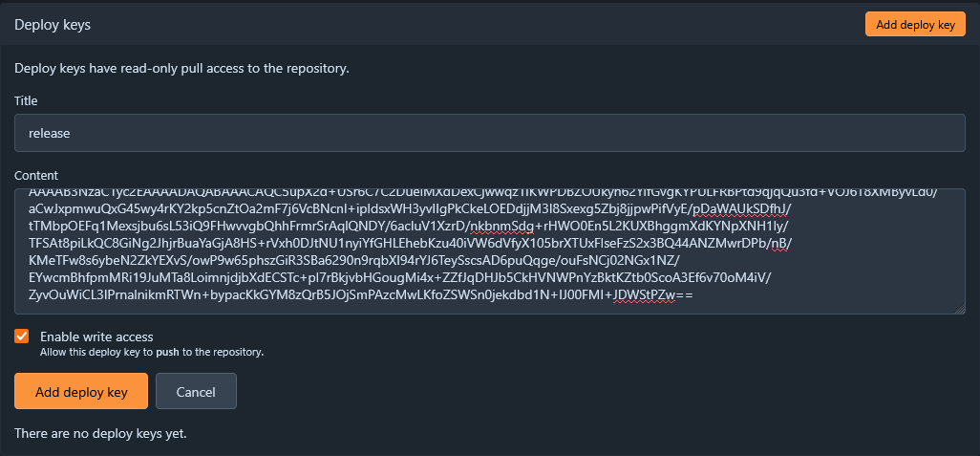Focus the Title field containing "release"

[x=489, y=133]
